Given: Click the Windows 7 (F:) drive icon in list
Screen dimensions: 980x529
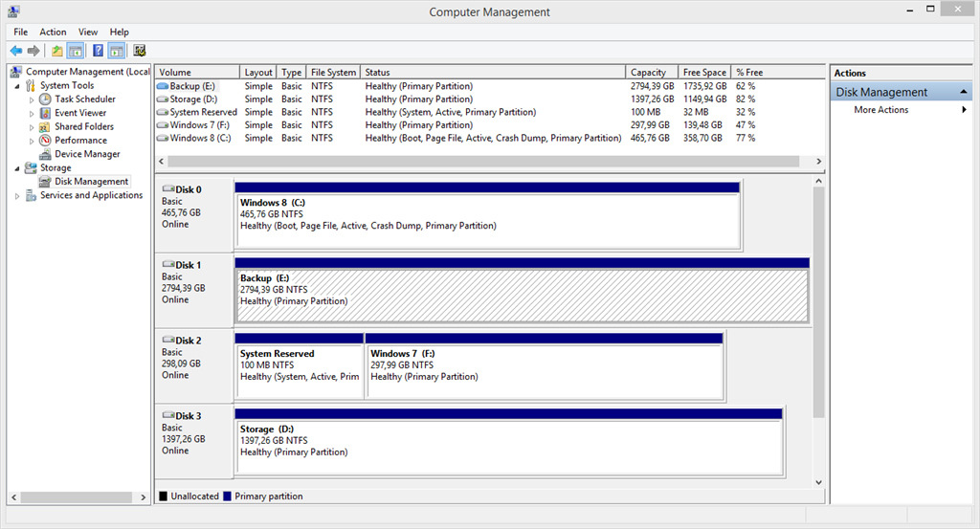Looking at the screenshot, I should 163,125.
